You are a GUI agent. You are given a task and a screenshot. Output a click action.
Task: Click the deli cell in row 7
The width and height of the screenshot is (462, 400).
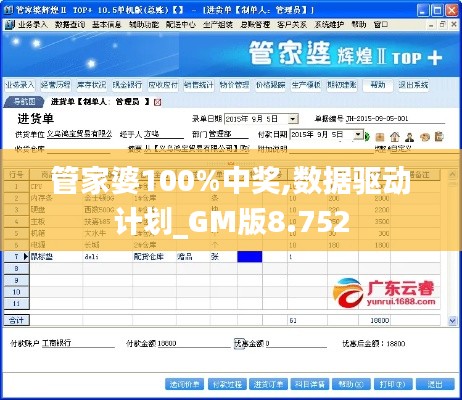[107, 257]
